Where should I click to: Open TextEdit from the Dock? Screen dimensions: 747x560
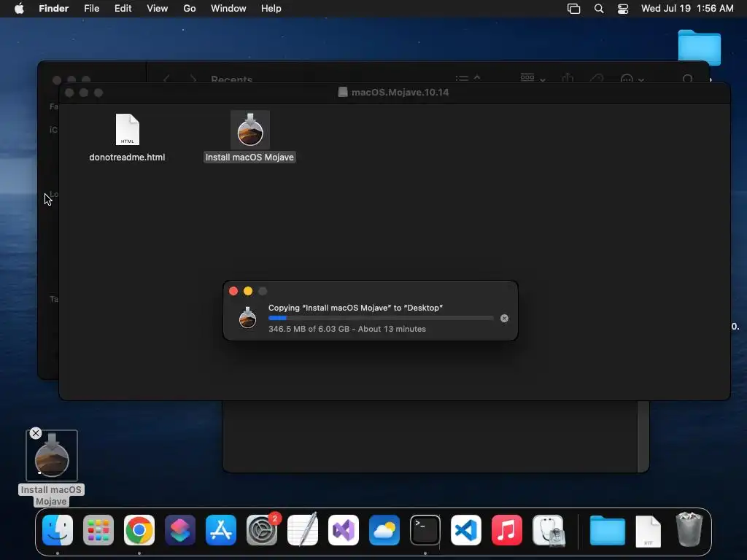pyautogui.click(x=303, y=530)
